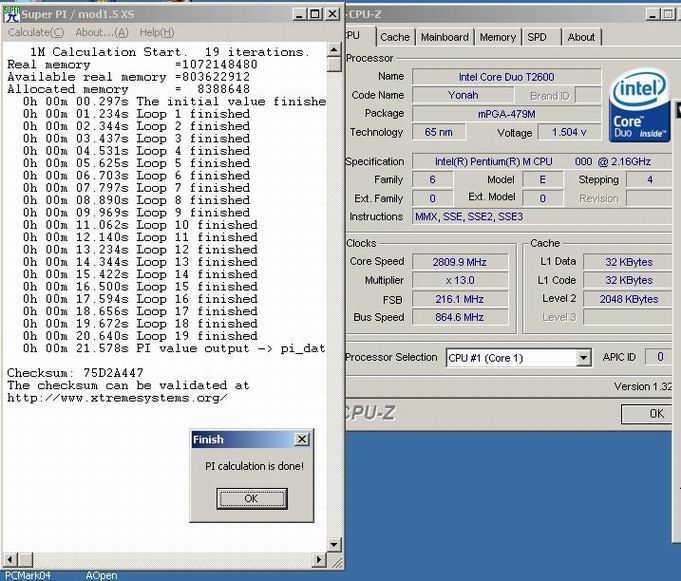
Task: Click the Package value mPGA-479M
Action: tap(506, 114)
